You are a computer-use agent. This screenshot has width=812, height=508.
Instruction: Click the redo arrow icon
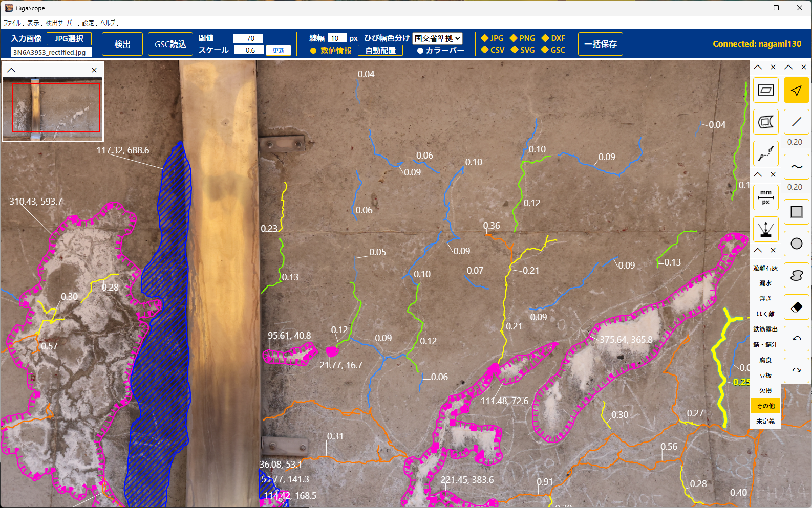796,370
